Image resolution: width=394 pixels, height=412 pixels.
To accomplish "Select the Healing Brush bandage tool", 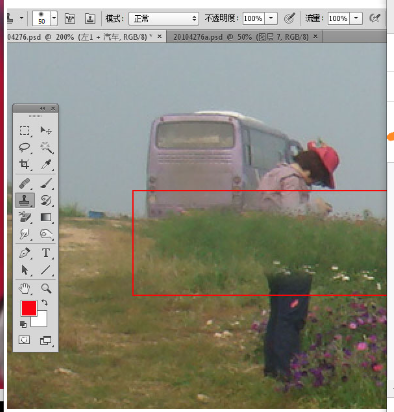I will 25,183.
